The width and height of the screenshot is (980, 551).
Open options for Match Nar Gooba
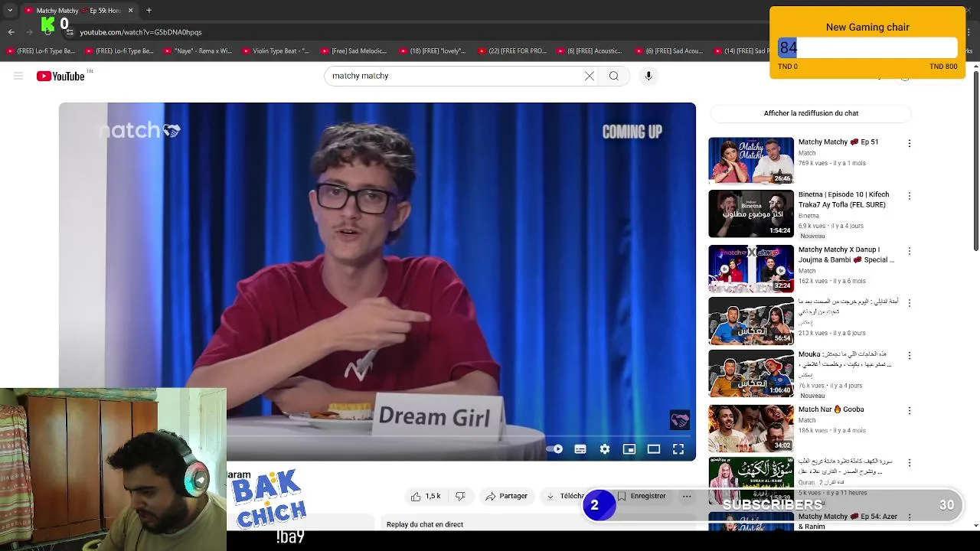tap(910, 411)
